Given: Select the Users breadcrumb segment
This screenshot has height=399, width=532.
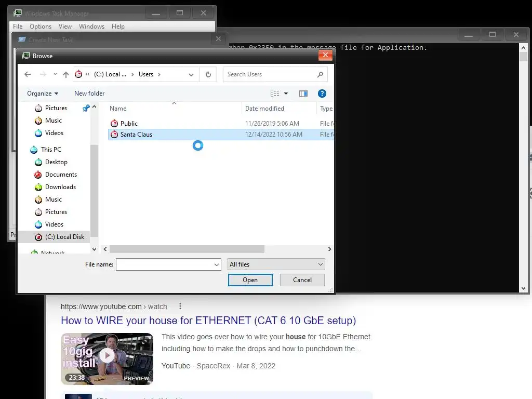Looking at the screenshot, I should tap(146, 74).
